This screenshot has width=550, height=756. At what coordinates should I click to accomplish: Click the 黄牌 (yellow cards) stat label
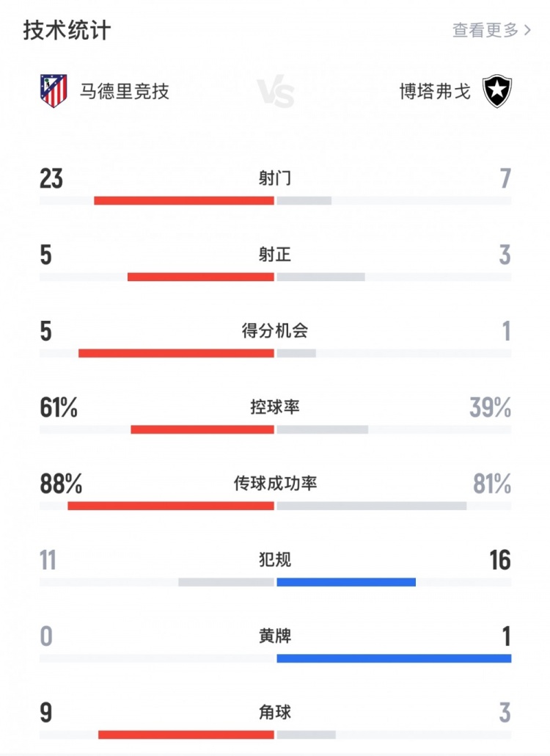[275, 636]
